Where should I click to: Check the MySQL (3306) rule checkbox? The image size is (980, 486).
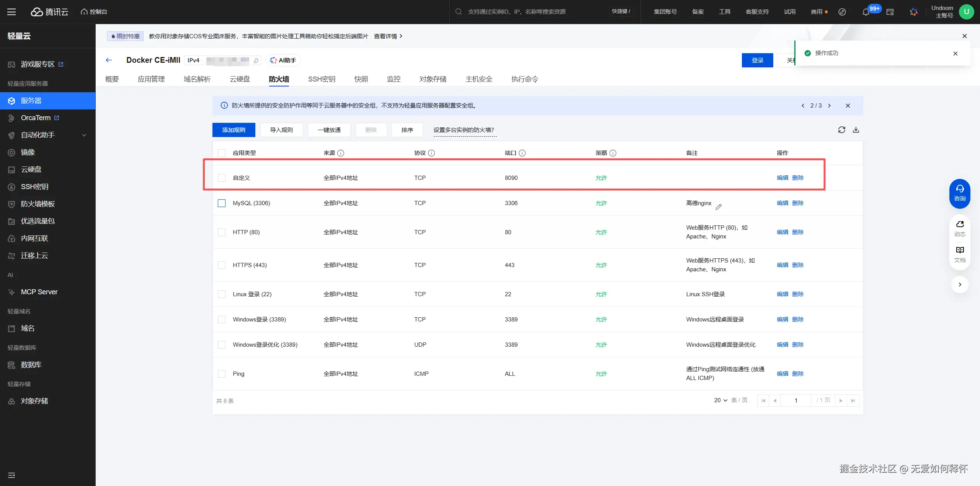(222, 203)
